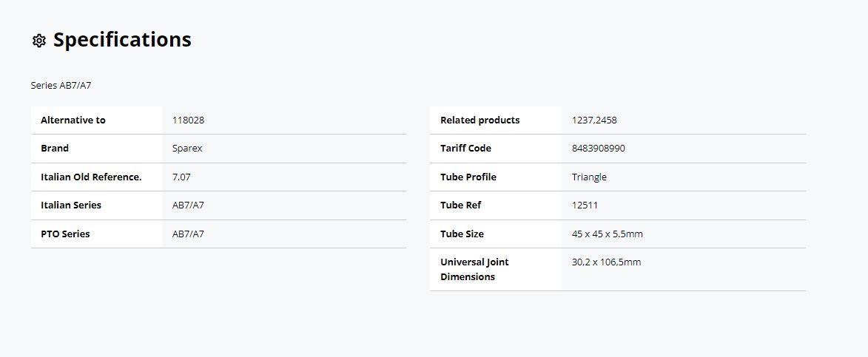Select the Tariff Code 8483908990
Image resolution: width=868 pixels, height=357 pixels.
pos(599,148)
